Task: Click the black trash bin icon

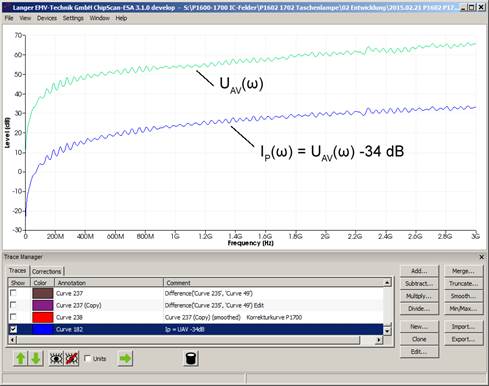Action: 191,359
